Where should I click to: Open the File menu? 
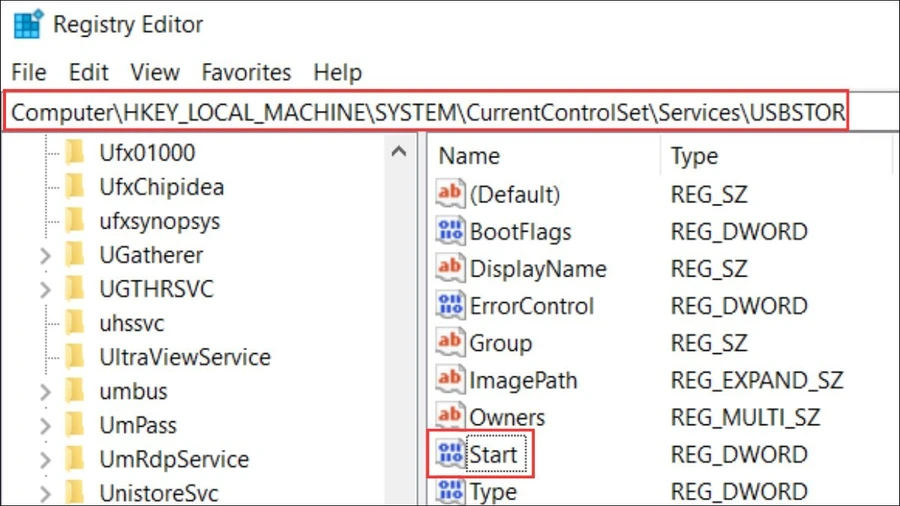[x=29, y=72]
